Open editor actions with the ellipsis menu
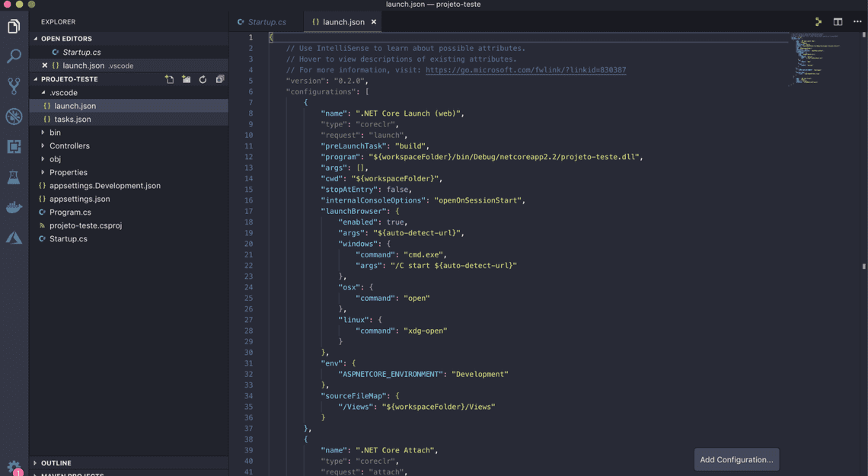Viewport: 868px width, 476px height. click(857, 22)
